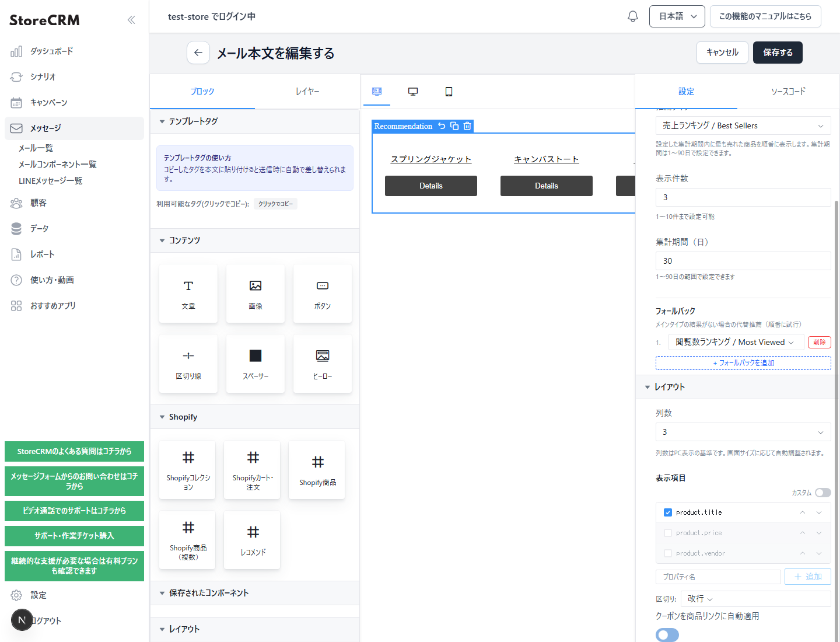This screenshot has width=840, height=642.
Task: Click the 保存する button
Action: 778,53
